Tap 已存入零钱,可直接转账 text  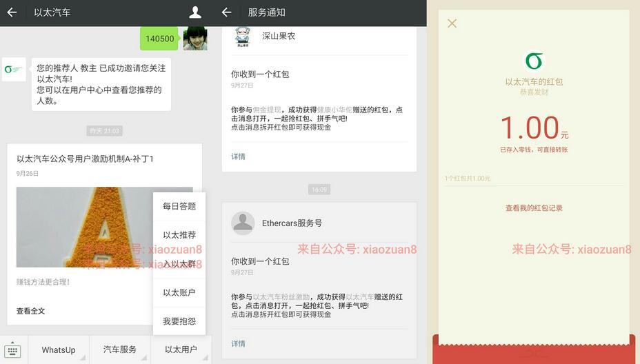click(x=534, y=150)
